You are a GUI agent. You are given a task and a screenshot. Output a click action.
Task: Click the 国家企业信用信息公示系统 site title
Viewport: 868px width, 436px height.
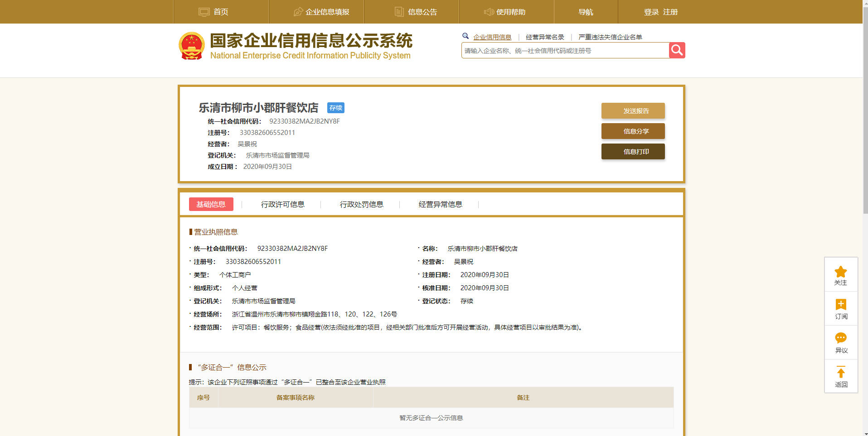[x=311, y=40]
